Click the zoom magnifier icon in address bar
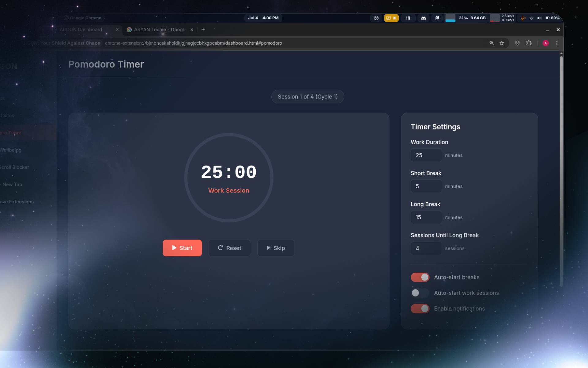Viewport: 588px width, 368px height. click(492, 43)
